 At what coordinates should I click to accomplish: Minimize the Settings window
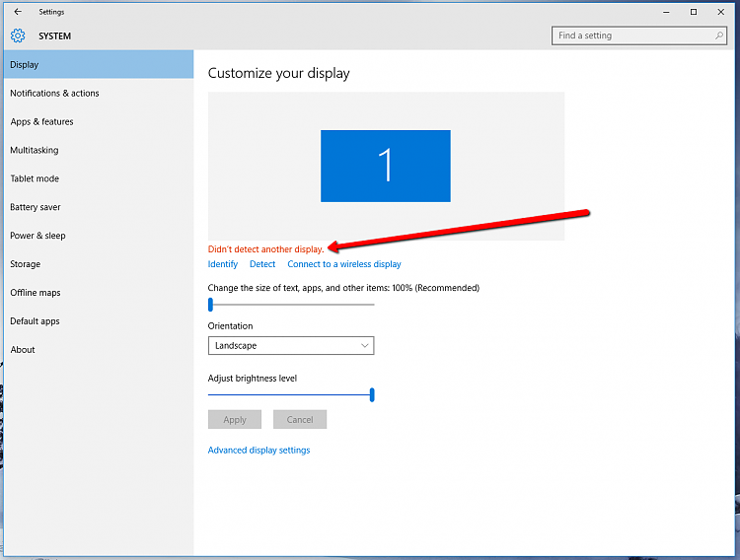(x=666, y=12)
